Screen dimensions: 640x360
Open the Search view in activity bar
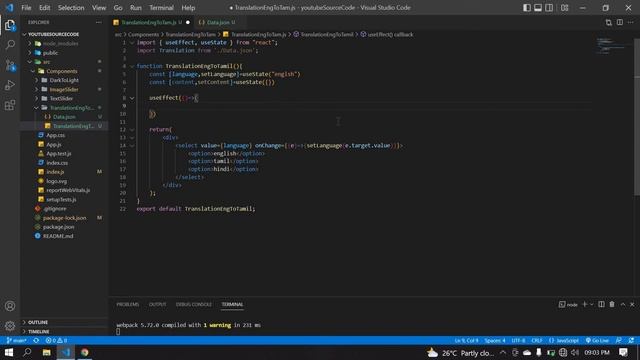pos(10,45)
